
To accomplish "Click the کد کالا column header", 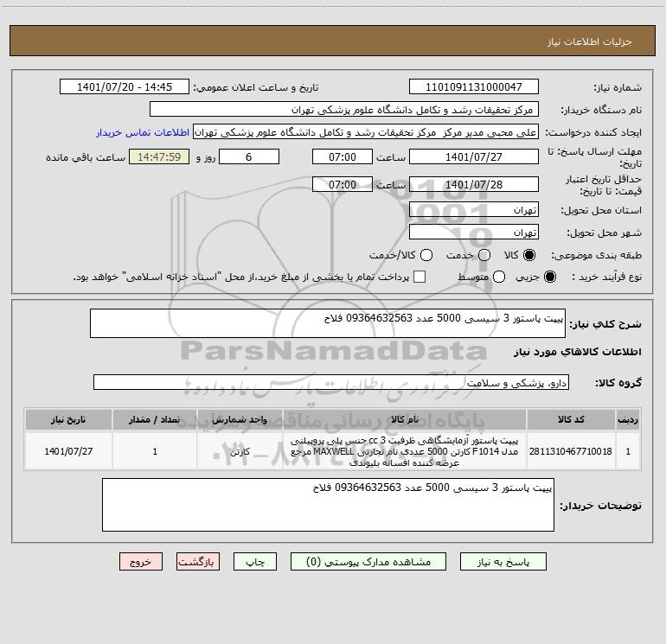I will [571, 419].
